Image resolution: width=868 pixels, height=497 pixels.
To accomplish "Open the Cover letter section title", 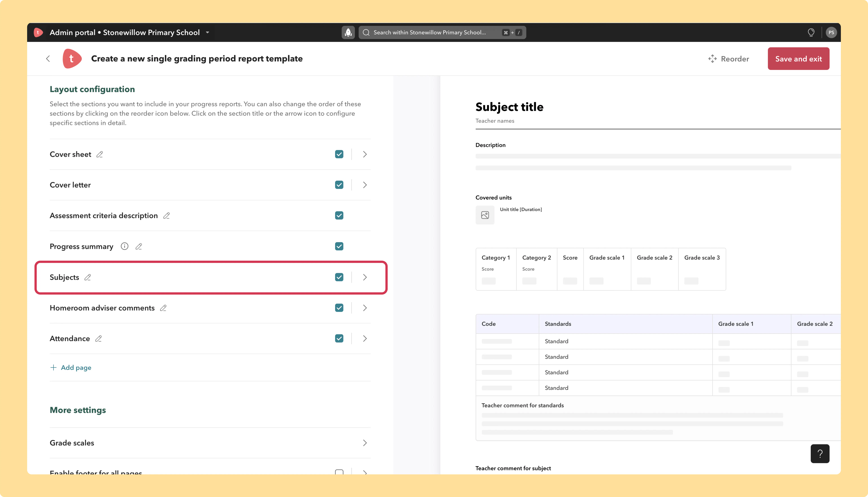I will click(70, 185).
